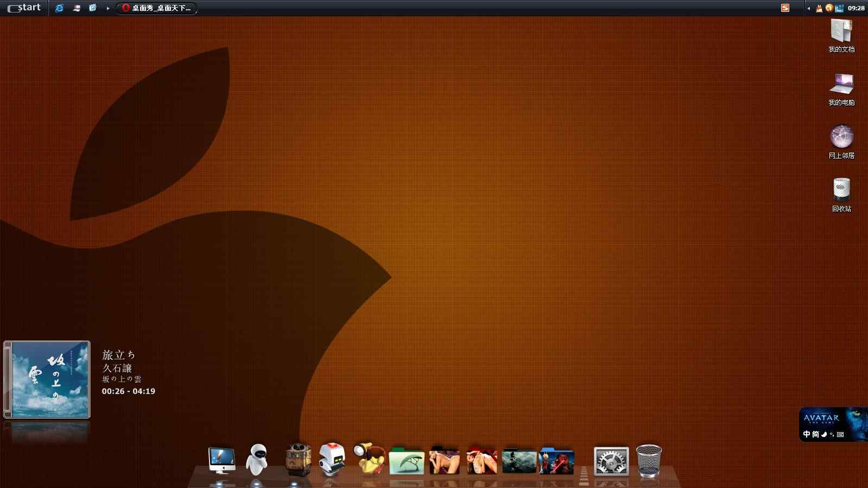Open the gear System Preferences dock icon
Image resolution: width=868 pixels, height=488 pixels.
tap(611, 461)
